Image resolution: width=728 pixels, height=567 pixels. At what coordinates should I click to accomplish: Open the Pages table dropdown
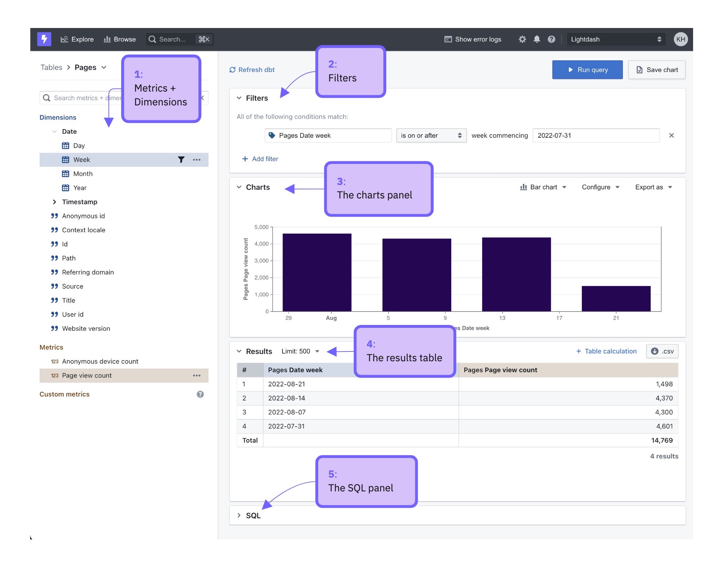click(91, 67)
